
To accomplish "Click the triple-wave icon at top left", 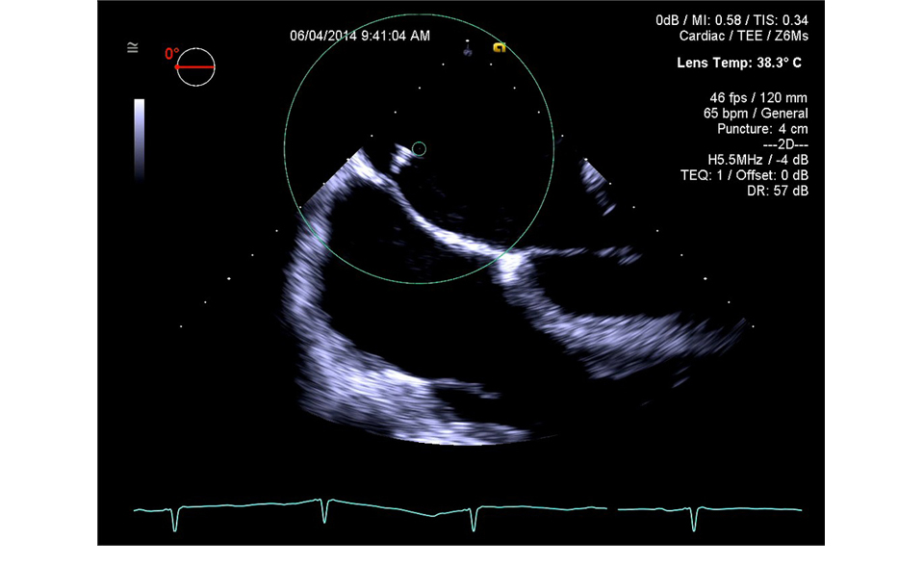I will (133, 47).
